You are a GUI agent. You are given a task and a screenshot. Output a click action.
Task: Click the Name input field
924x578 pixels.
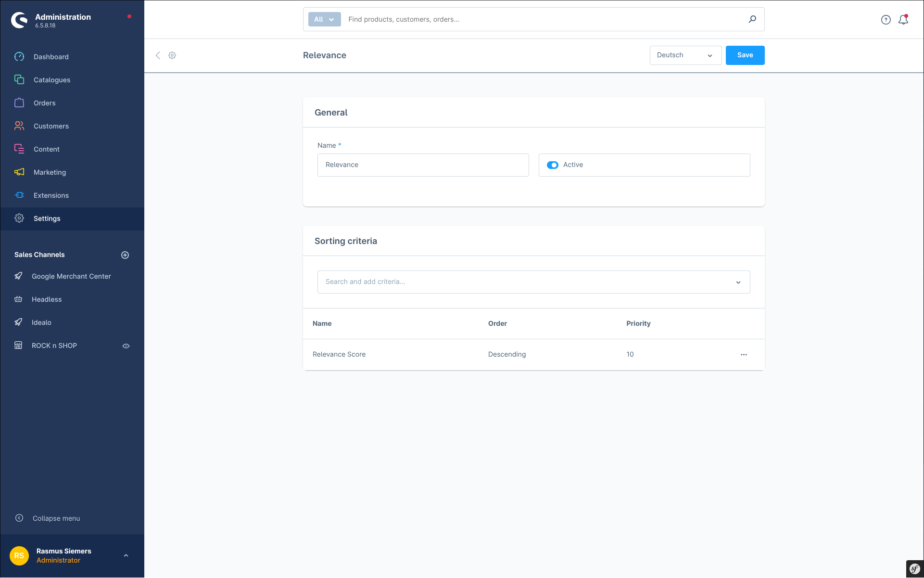(x=423, y=165)
